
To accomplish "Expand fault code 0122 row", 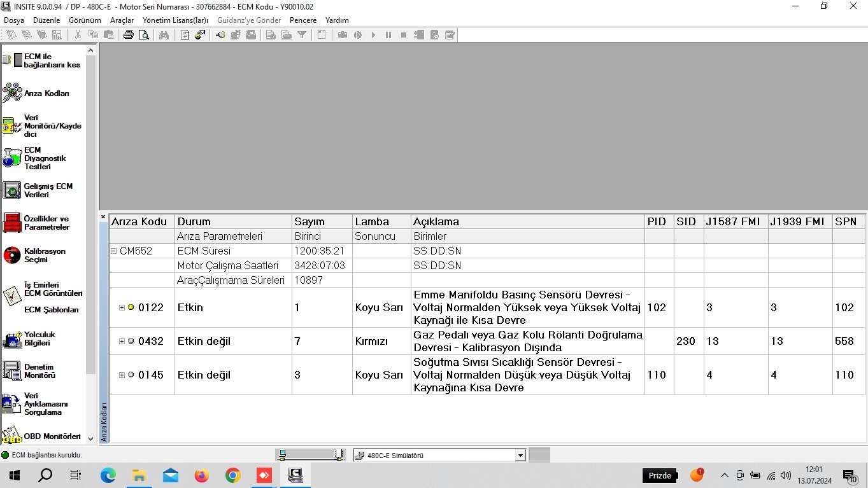I will pos(122,307).
